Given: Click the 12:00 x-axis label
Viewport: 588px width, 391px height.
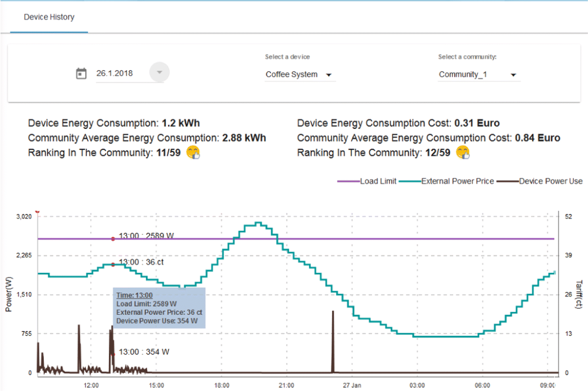Looking at the screenshot, I should click(x=91, y=385).
